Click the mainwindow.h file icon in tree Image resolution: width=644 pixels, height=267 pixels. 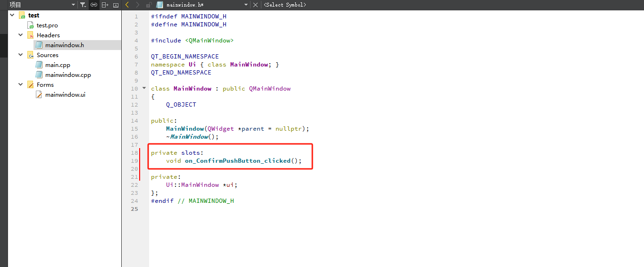(39, 45)
